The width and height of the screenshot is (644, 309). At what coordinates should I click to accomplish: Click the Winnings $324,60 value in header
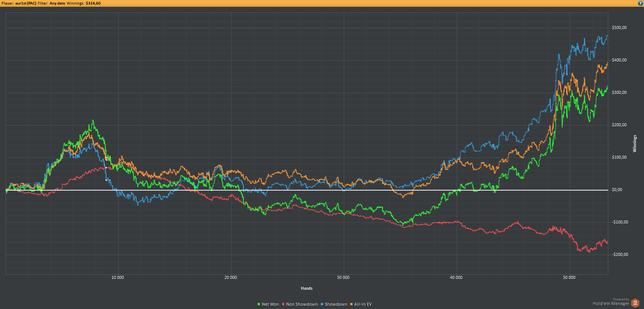coord(93,3)
